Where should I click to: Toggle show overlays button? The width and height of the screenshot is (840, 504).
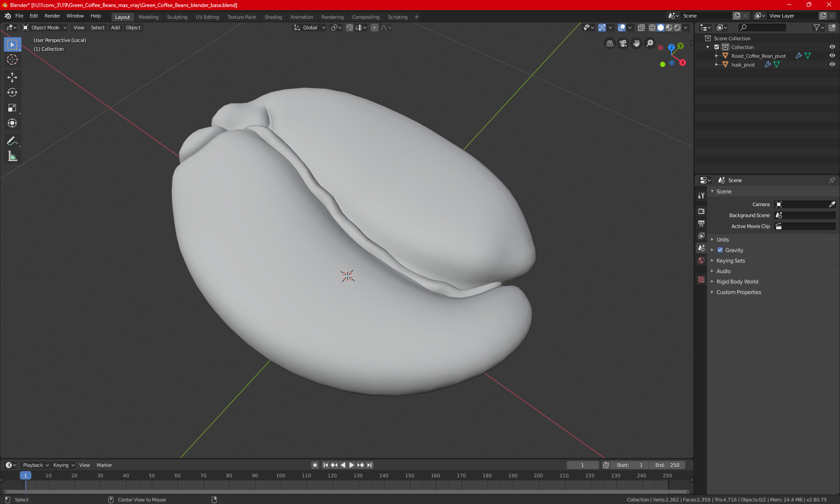point(622,28)
